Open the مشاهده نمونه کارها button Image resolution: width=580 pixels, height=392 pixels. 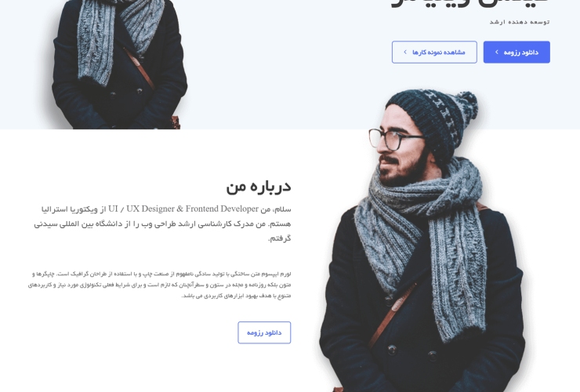click(x=434, y=53)
